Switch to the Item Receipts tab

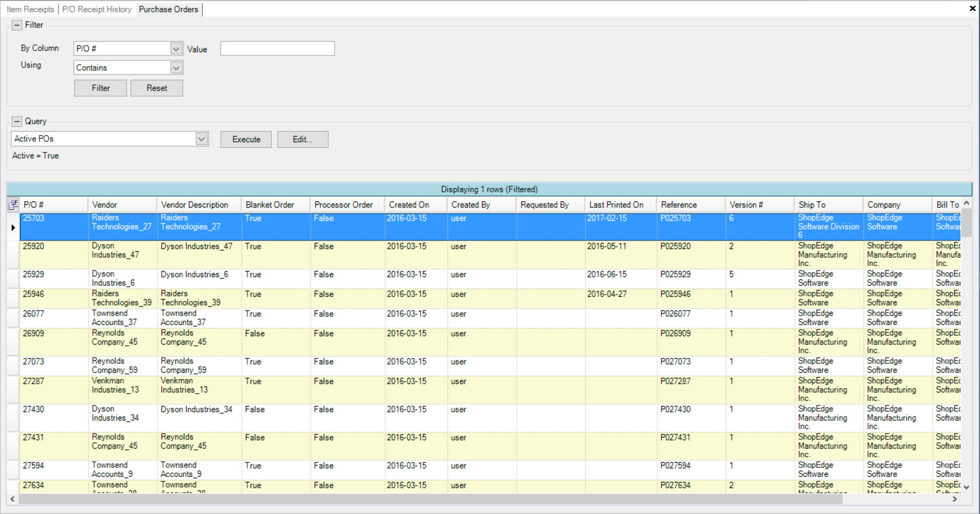[x=30, y=9]
